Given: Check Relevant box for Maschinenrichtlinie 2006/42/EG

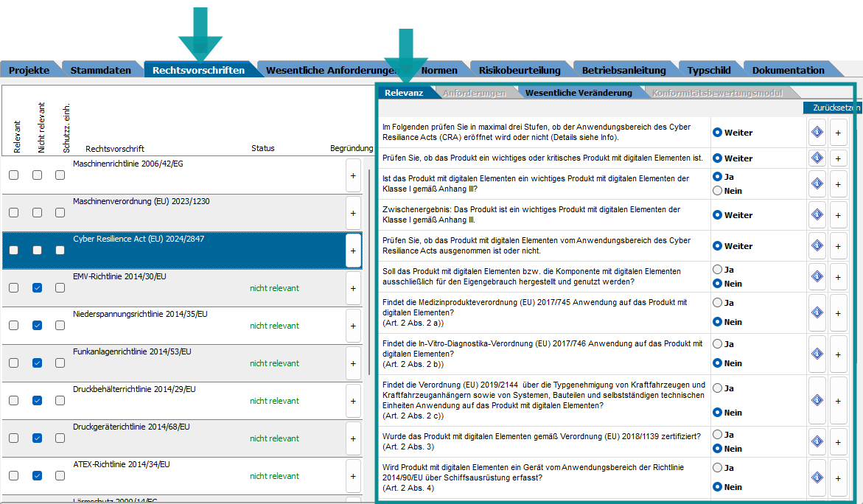Looking at the screenshot, I should 14,175.
